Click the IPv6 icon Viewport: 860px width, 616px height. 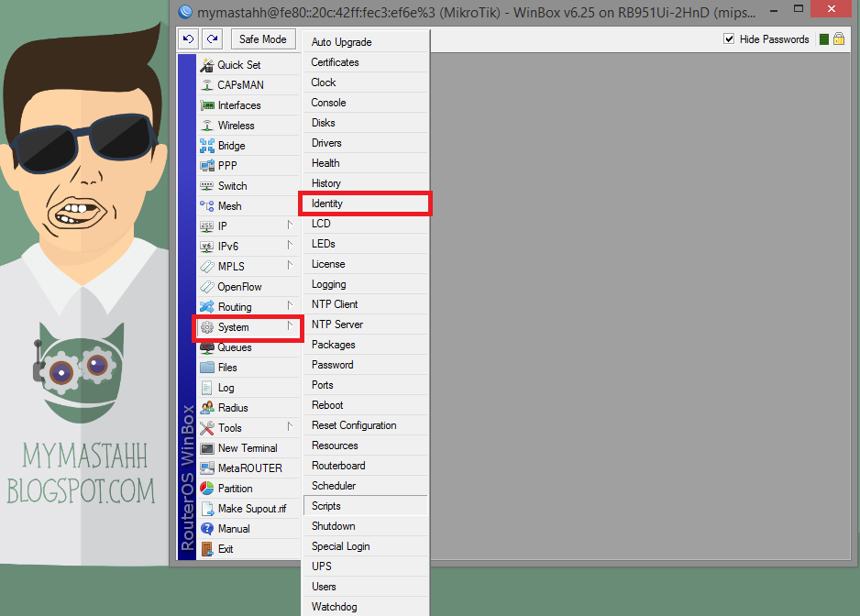pos(207,247)
